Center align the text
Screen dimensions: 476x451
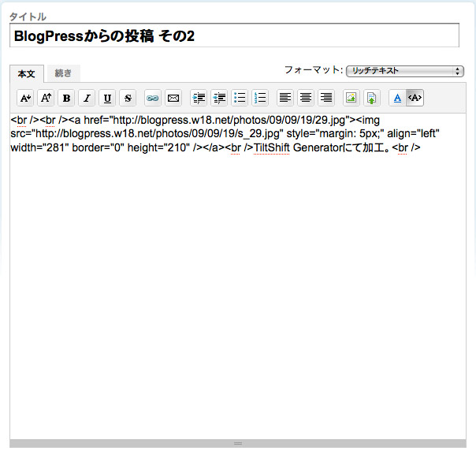pyautogui.click(x=306, y=98)
